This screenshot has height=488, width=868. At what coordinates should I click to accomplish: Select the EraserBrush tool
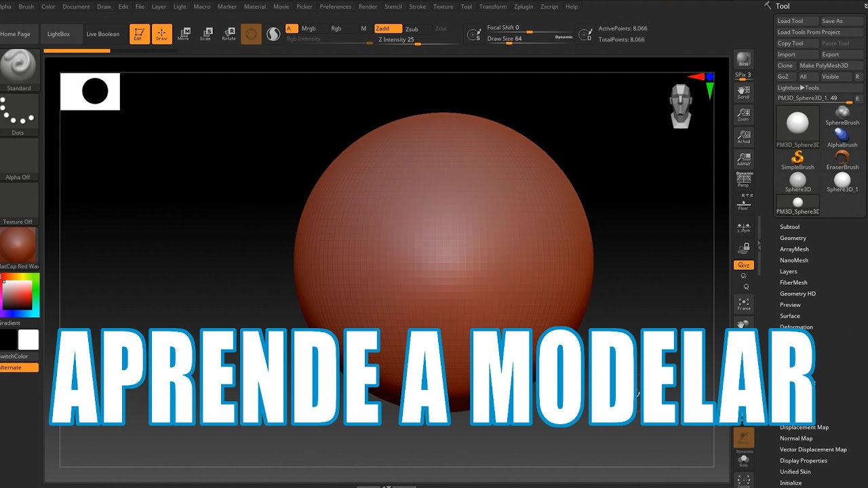pos(842,161)
